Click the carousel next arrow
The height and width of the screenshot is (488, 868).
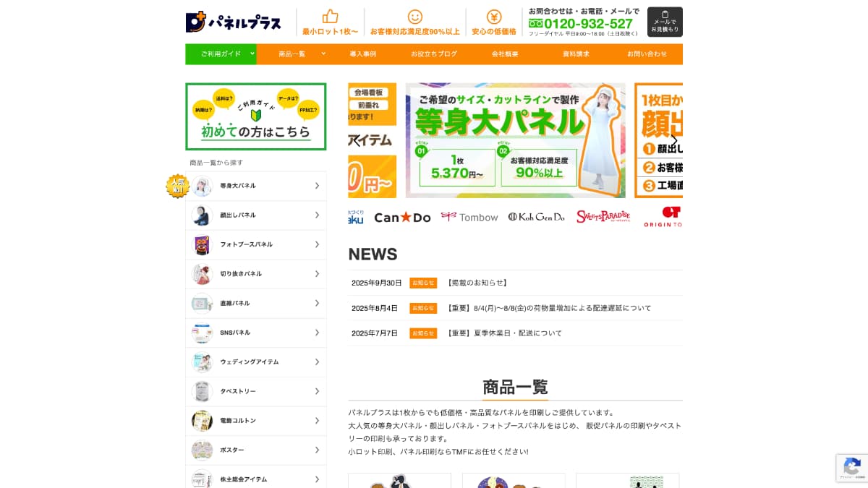[x=673, y=140]
